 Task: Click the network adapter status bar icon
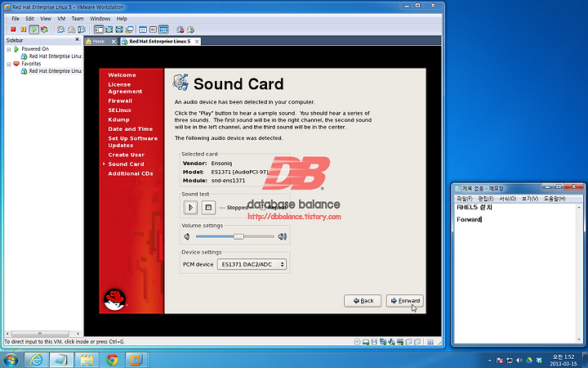coord(383,342)
